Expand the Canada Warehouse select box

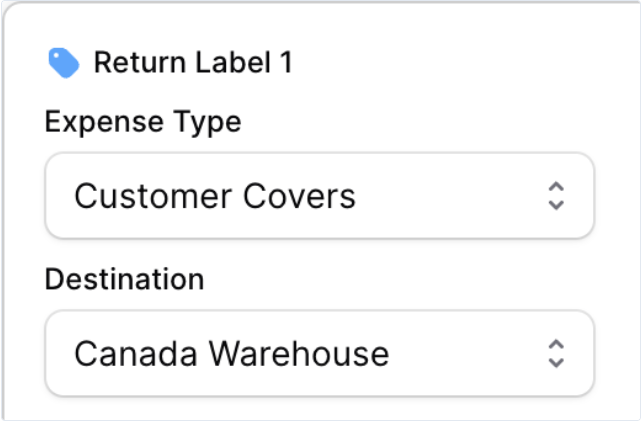(x=319, y=353)
